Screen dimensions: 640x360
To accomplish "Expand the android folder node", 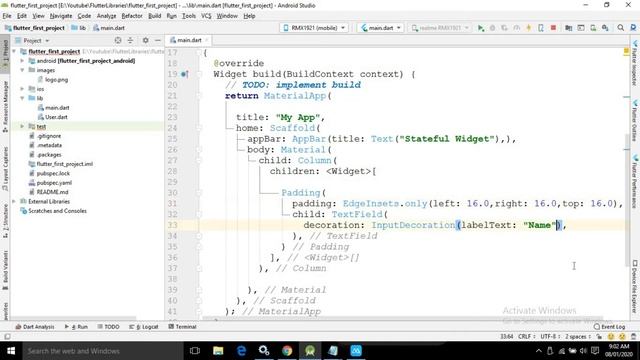I will click(22, 61).
